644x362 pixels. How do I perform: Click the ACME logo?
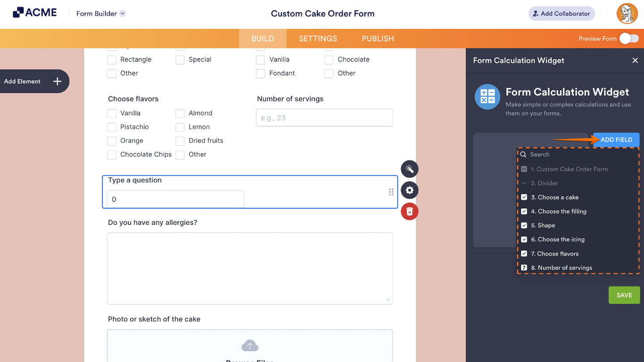(35, 12)
